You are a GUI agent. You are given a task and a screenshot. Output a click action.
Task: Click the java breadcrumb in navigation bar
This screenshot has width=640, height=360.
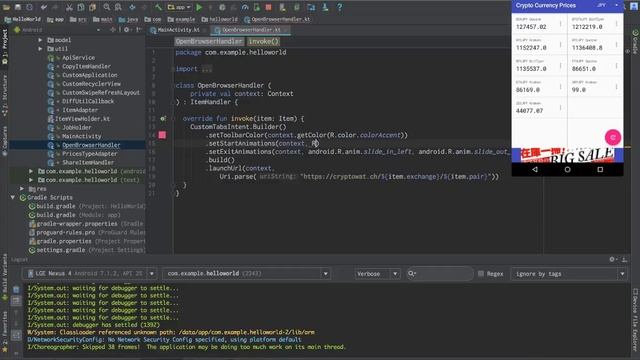128,19
